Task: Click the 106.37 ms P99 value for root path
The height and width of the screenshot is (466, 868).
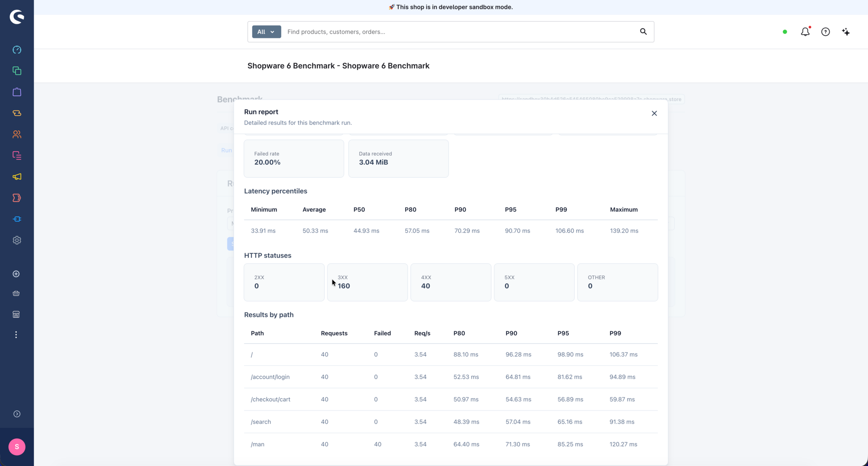Action: pos(623,354)
